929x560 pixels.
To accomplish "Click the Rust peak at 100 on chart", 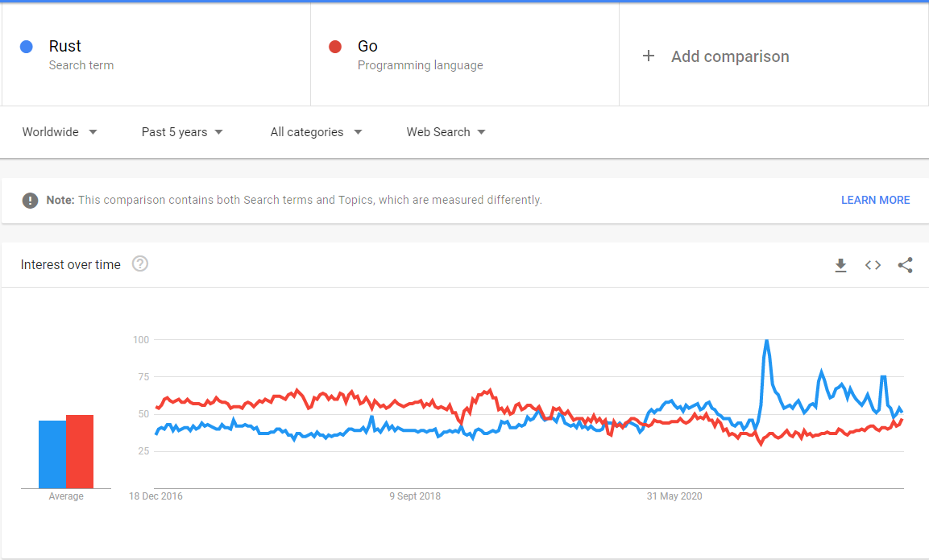I will click(x=766, y=341).
